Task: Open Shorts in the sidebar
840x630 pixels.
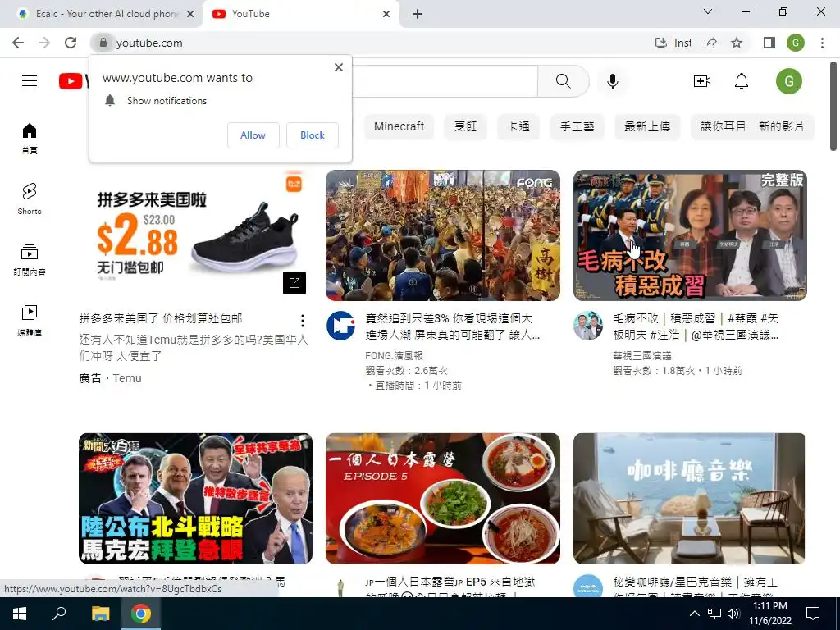Action: point(30,199)
